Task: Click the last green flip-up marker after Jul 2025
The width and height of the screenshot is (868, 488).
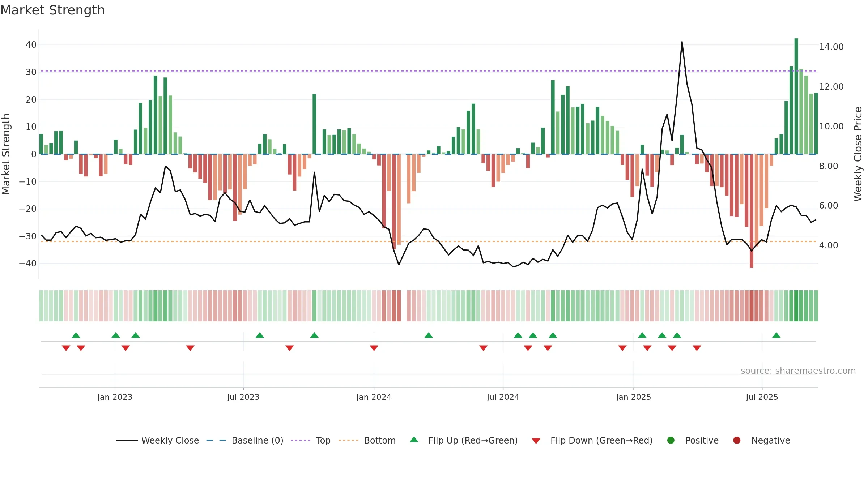Action: click(776, 335)
